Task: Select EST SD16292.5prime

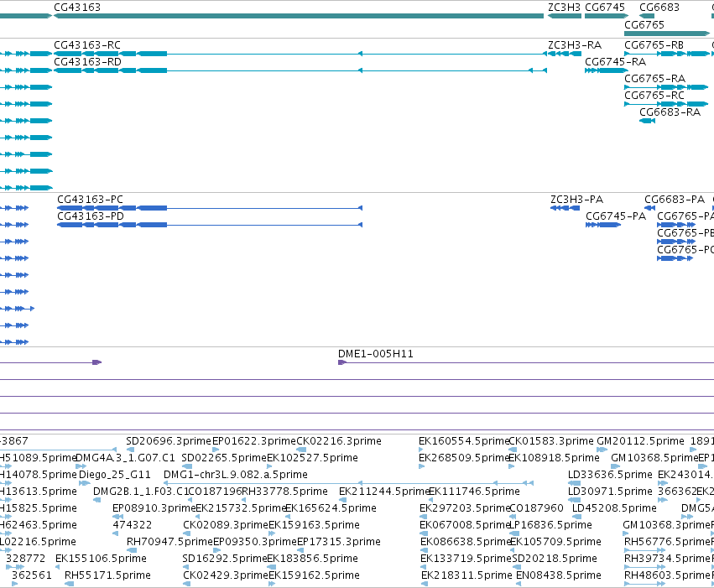Action: [225, 559]
